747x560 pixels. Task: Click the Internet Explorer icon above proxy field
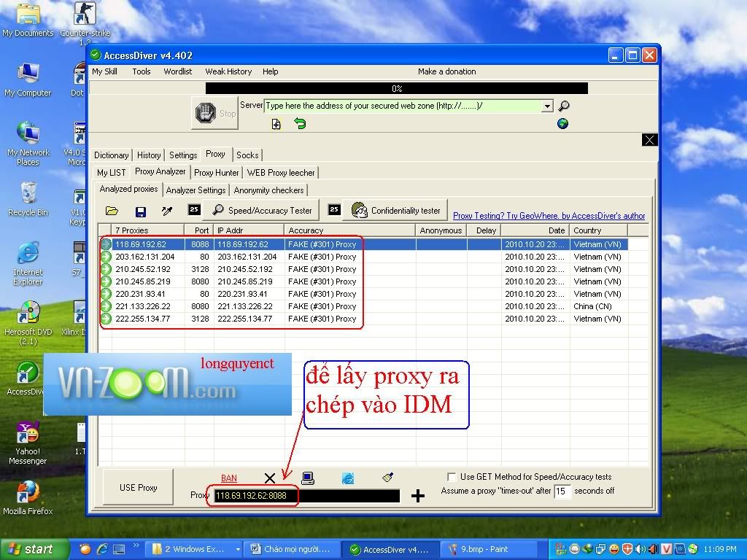[x=348, y=478]
